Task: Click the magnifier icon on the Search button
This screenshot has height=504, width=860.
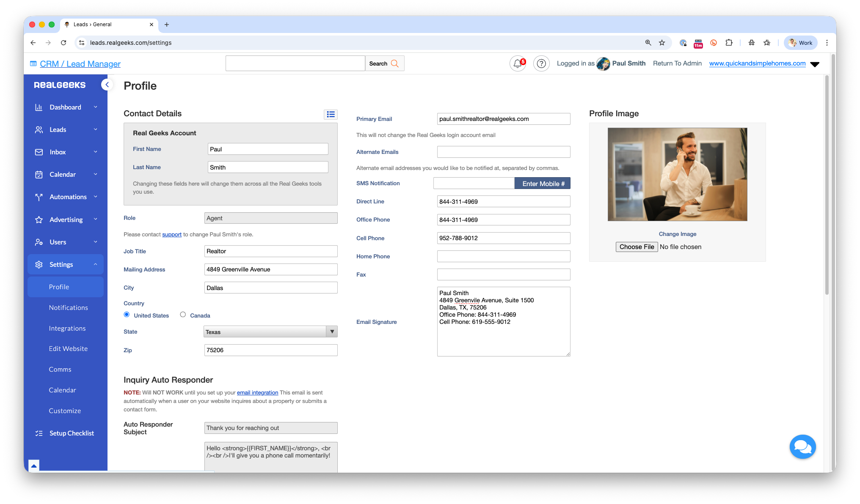Action: tap(394, 63)
